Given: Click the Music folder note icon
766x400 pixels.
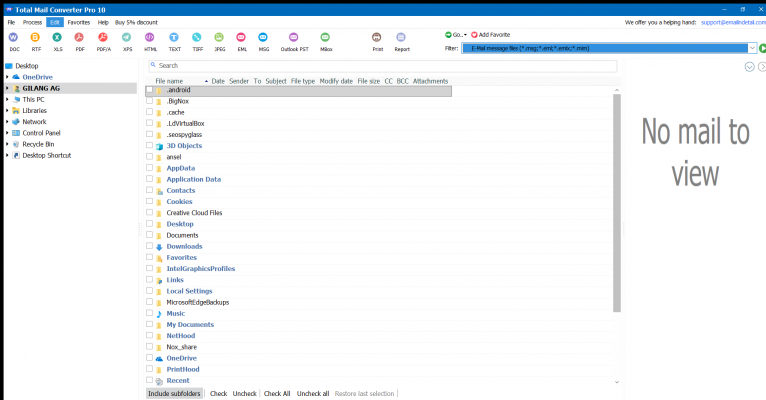Looking at the screenshot, I should tap(159, 314).
